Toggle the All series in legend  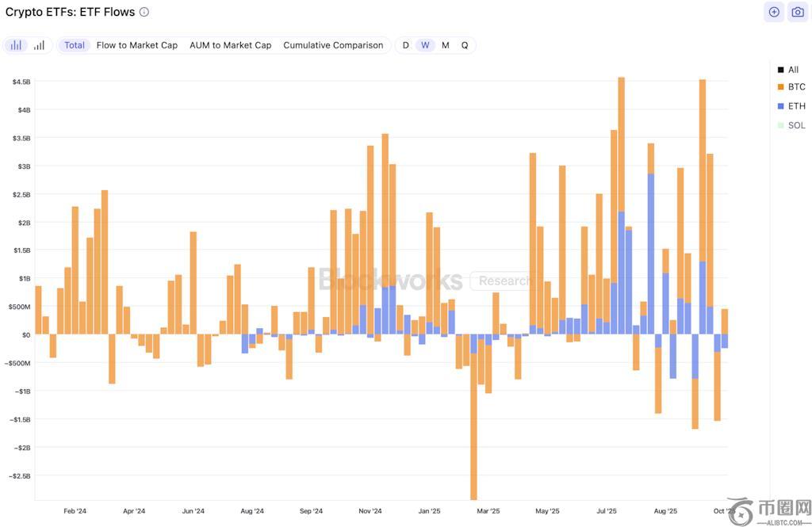pyautogui.click(x=793, y=70)
